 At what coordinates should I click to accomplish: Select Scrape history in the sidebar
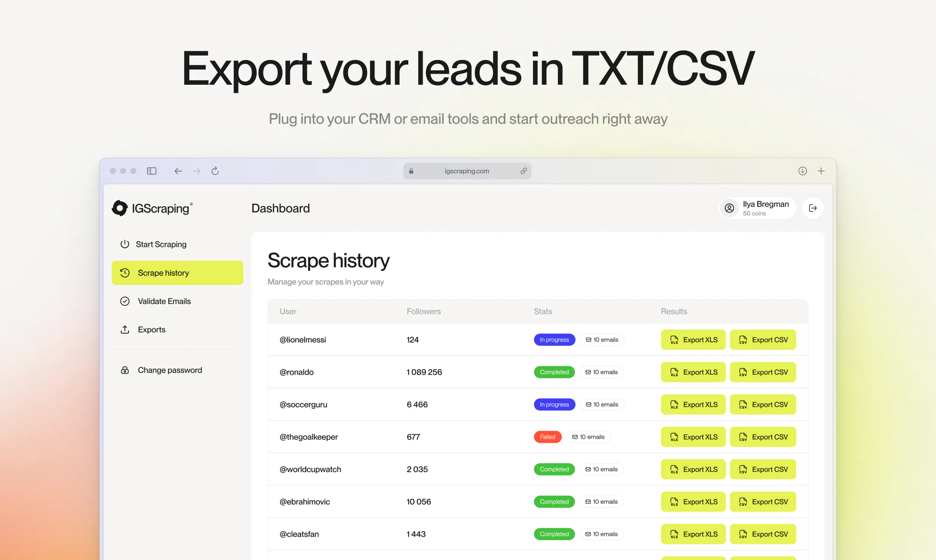click(177, 273)
